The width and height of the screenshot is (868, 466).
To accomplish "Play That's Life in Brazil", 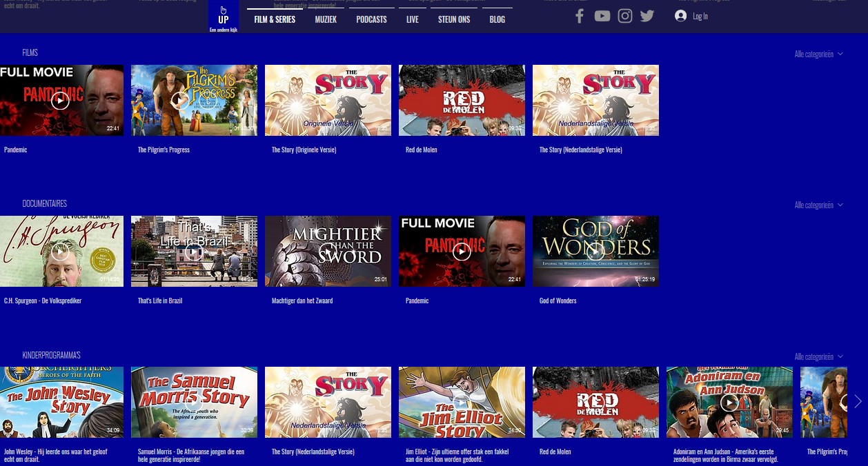I will tap(194, 252).
